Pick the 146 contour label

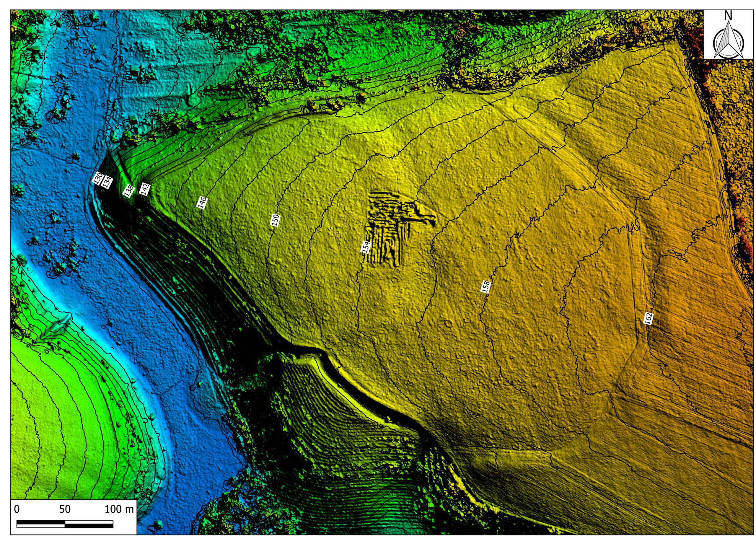(202, 202)
